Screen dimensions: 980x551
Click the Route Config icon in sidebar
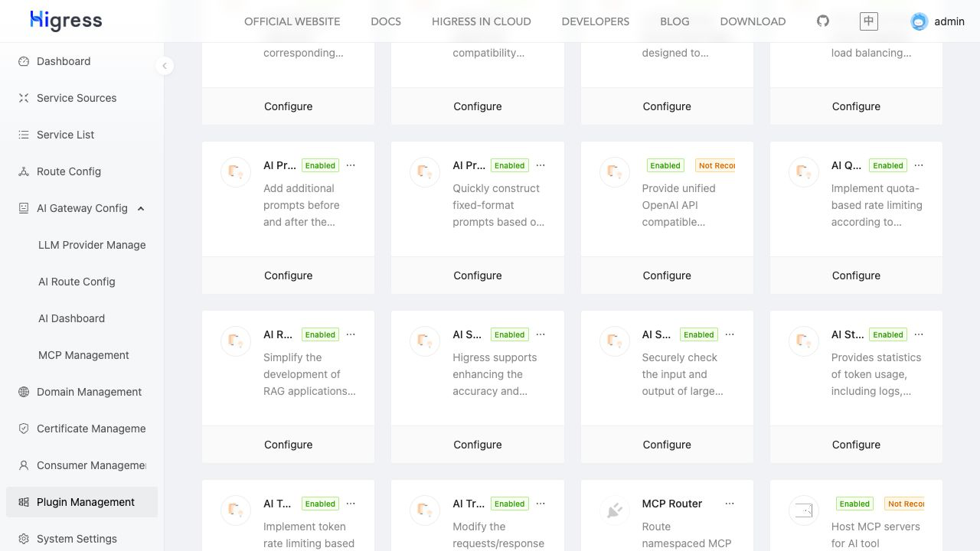pyautogui.click(x=24, y=171)
